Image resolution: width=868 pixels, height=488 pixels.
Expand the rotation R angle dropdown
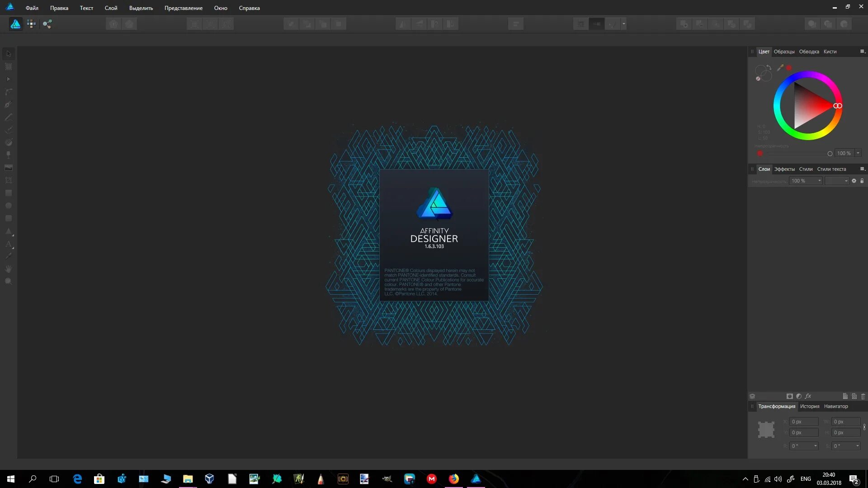coord(815,446)
